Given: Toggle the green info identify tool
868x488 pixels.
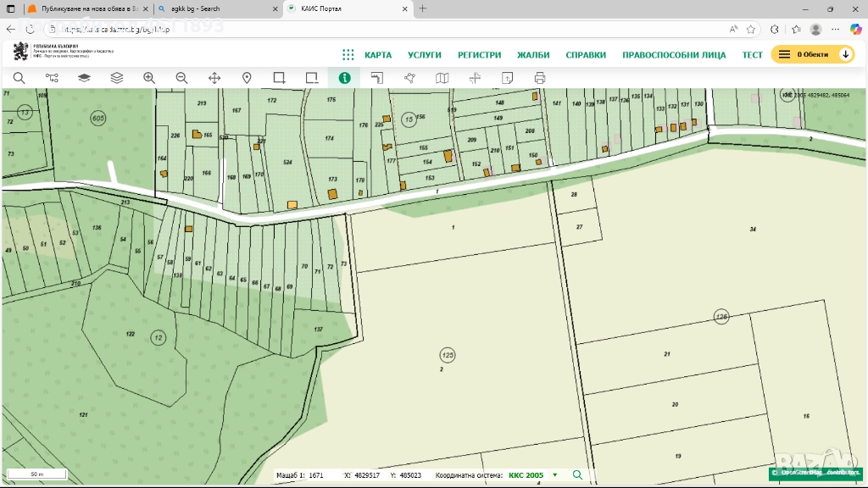Looking at the screenshot, I should pyautogui.click(x=344, y=78).
